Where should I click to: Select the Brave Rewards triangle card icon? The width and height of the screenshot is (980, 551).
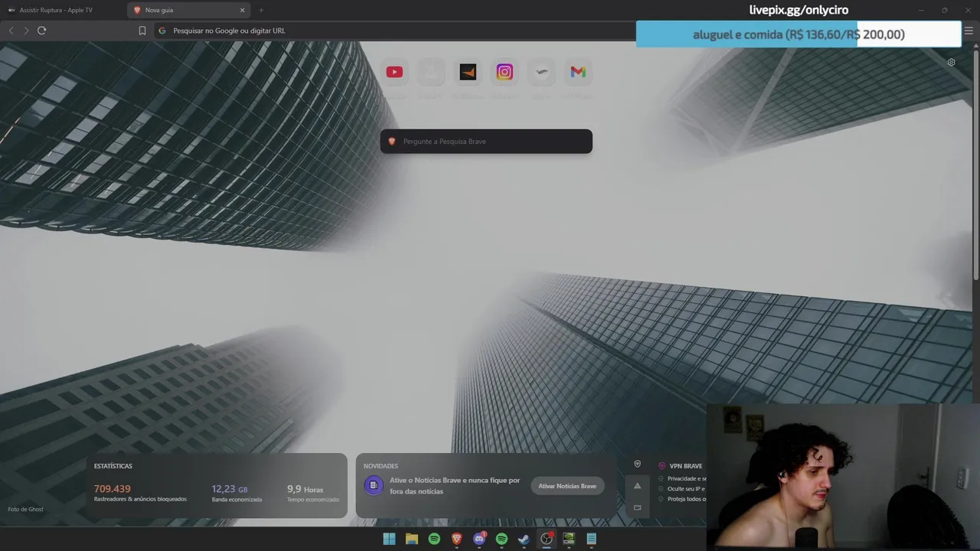637,486
